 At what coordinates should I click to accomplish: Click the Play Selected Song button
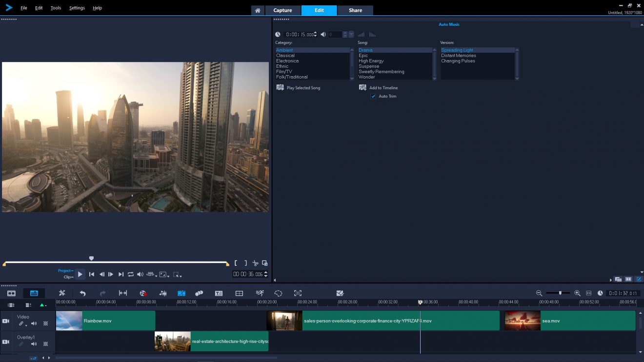(x=298, y=87)
